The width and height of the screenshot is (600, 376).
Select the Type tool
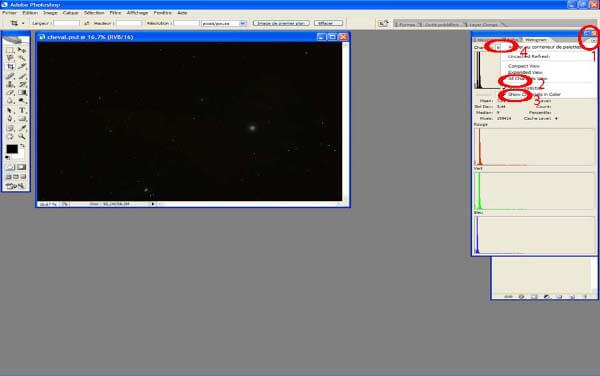22,110
